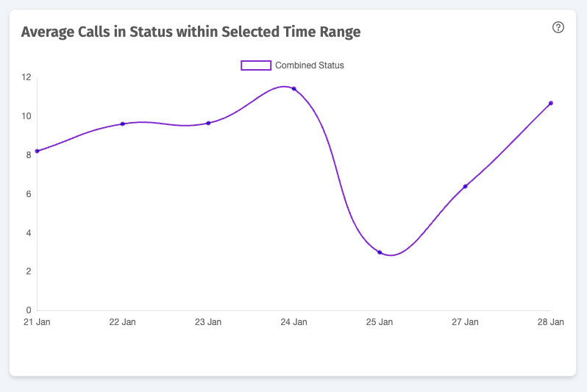This screenshot has height=392, width=587.
Task: Select the 22 Jan data point on the line
Action: (x=123, y=124)
